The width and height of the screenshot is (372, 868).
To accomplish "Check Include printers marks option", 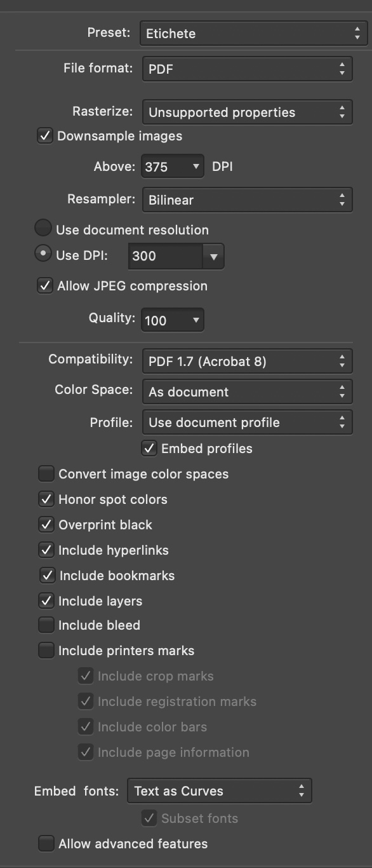I will 46,651.
